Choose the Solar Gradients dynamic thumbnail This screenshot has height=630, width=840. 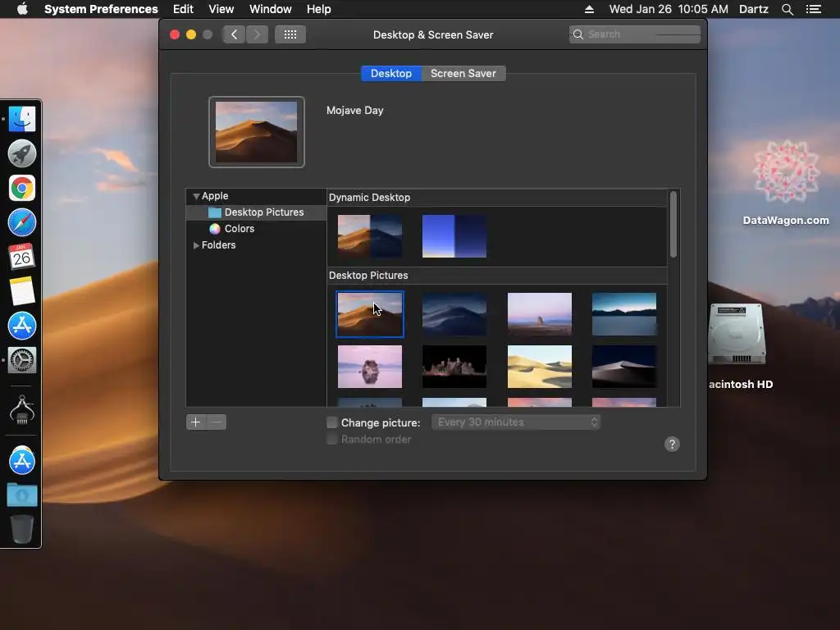[454, 236]
